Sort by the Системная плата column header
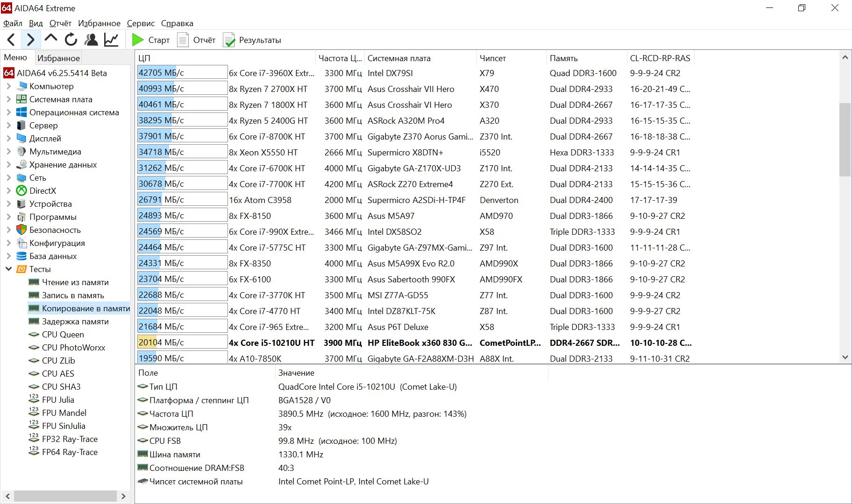Image resolution: width=852 pixels, height=504 pixels. click(419, 58)
